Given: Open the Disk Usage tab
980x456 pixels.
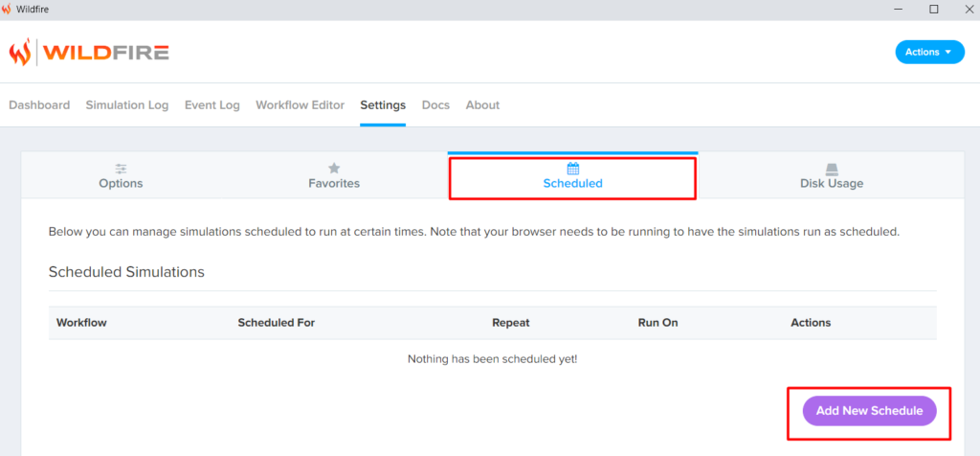Looking at the screenshot, I should pos(832,183).
